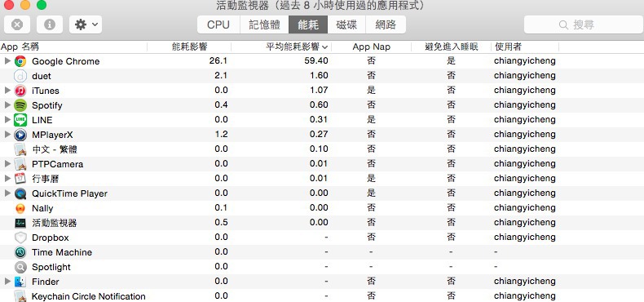Click the 中文 - 繁體 row icon
Viewport: 644px width, 302px height.
pos(20,149)
